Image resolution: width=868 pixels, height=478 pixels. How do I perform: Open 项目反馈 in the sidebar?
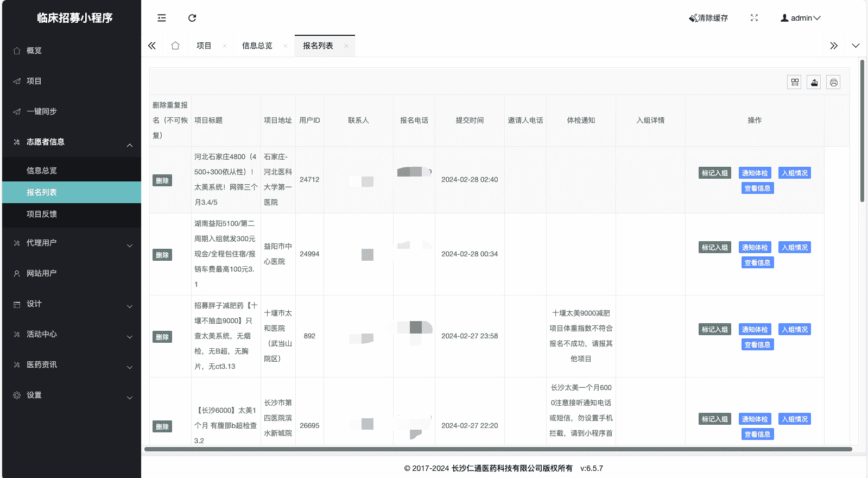[x=42, y=214]
